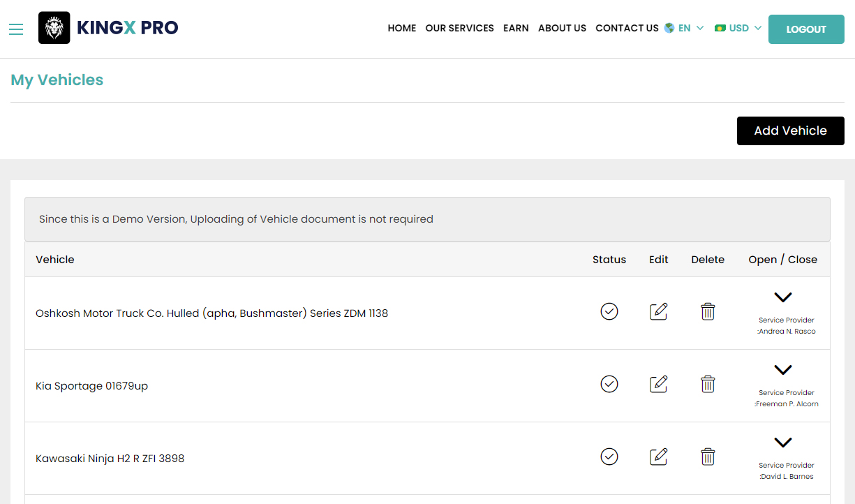Click the Add Vehicle button
The height and width of the screenshot is (504, 855).
point(791,131)
